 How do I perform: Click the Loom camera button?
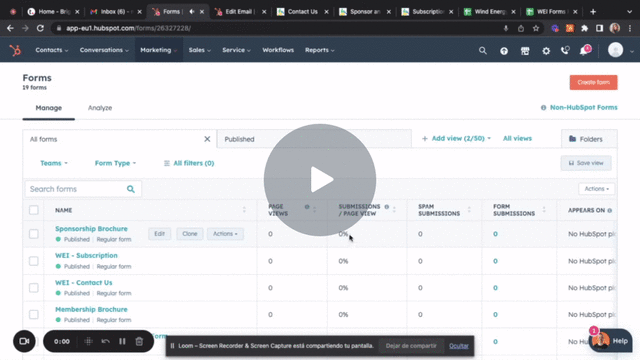tap(24, 341)
